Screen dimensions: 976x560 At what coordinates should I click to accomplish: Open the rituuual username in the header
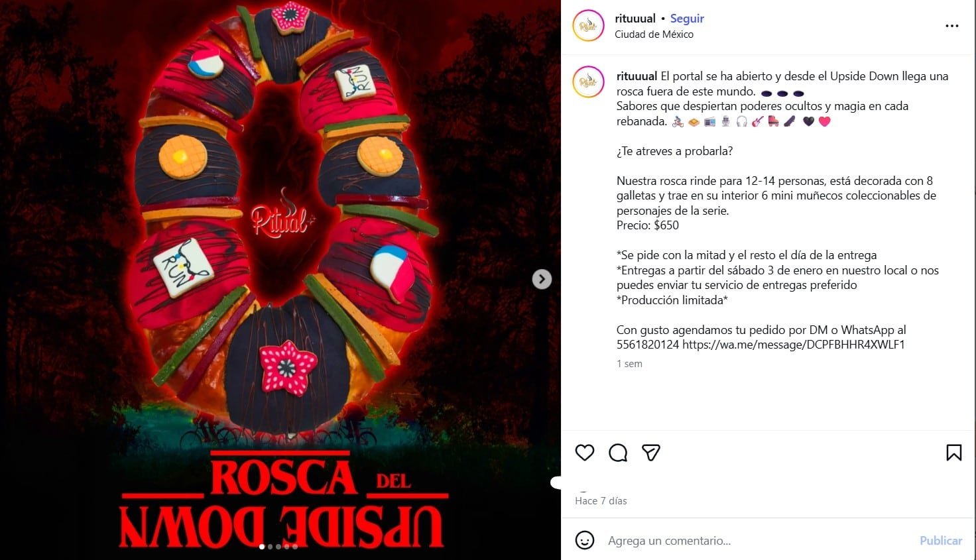635,19
